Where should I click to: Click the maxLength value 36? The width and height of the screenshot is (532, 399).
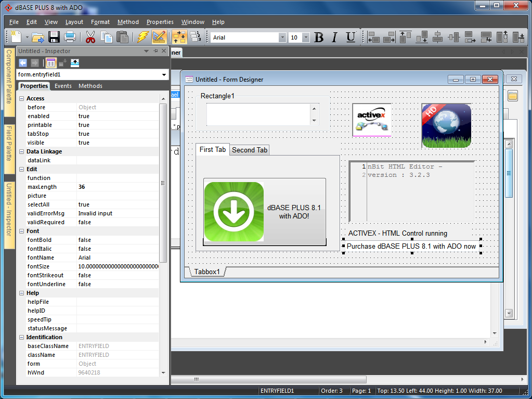pos(118,187)
